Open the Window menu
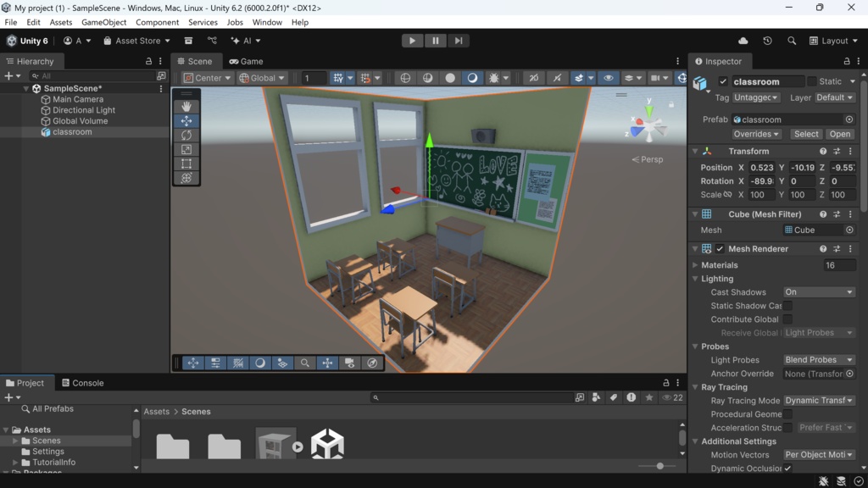Image resolution: width=868 pixels, height=488 pixels. coord(267,22)
